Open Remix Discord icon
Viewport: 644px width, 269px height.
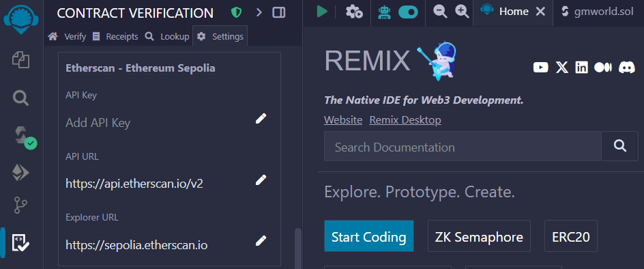(x=627, y=67)
